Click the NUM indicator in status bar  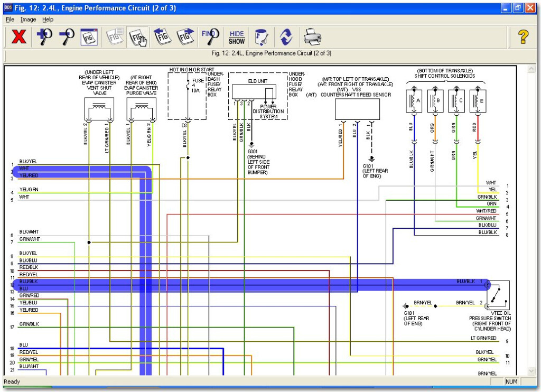[x=511, y=381]
